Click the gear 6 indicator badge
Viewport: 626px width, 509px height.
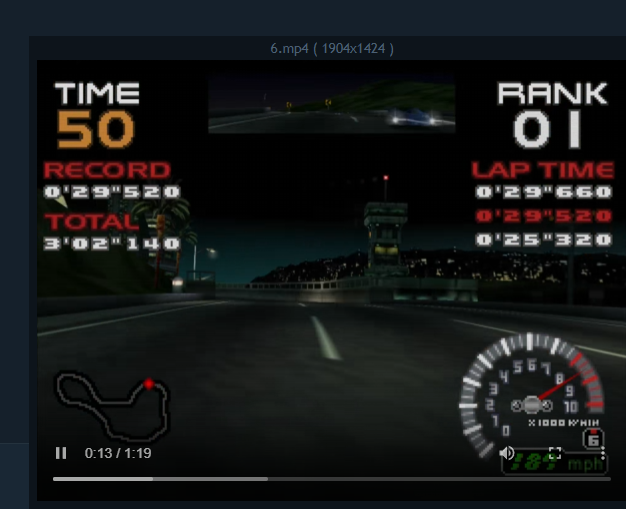pyautogui.click(x=593, y=440)
